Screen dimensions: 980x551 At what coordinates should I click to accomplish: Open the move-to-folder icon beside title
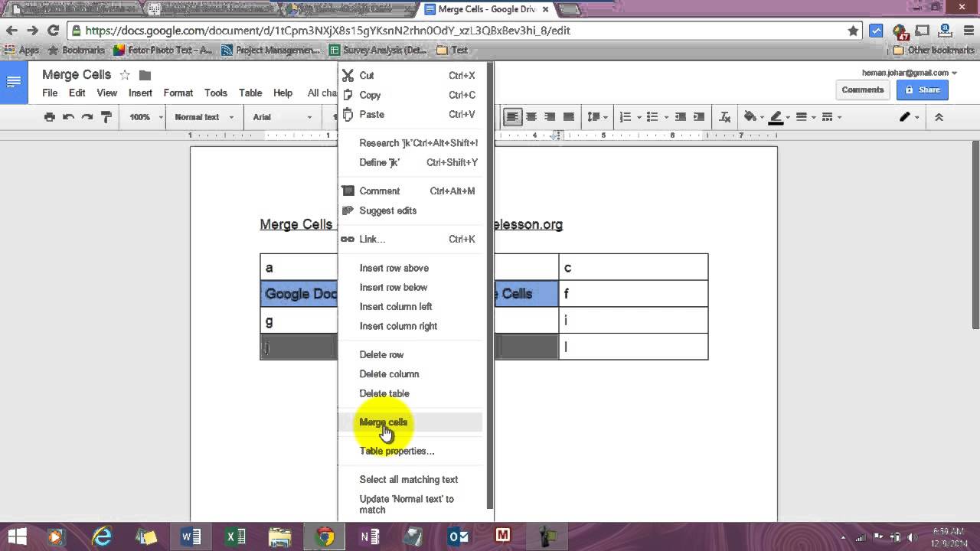(x=145, y=75)
